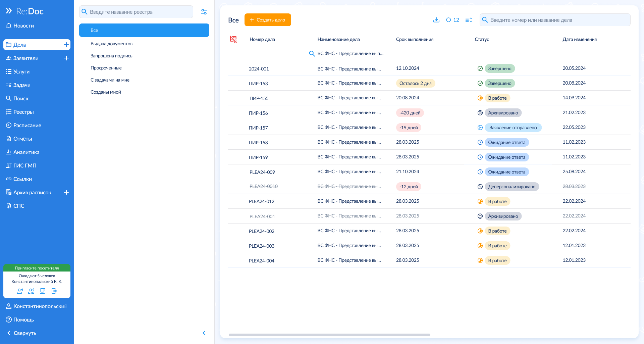Click the coffee break icon
644x344 pixels.
tap(43, 291)
